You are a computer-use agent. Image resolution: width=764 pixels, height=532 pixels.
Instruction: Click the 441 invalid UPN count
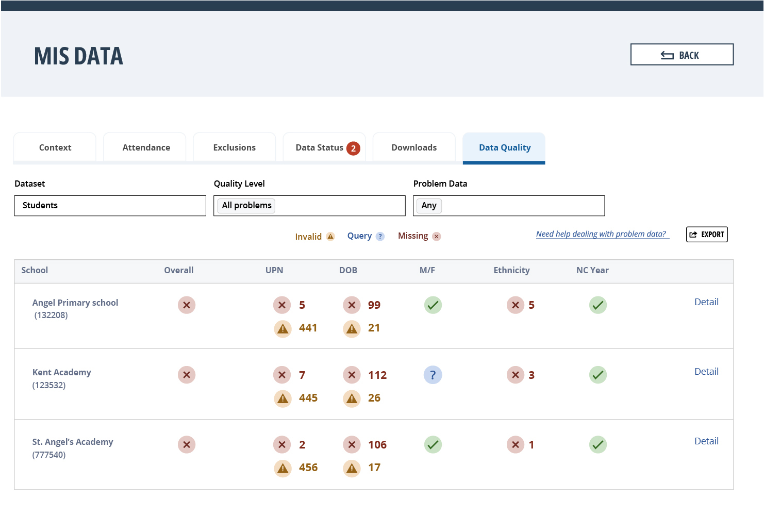[308, 328]
